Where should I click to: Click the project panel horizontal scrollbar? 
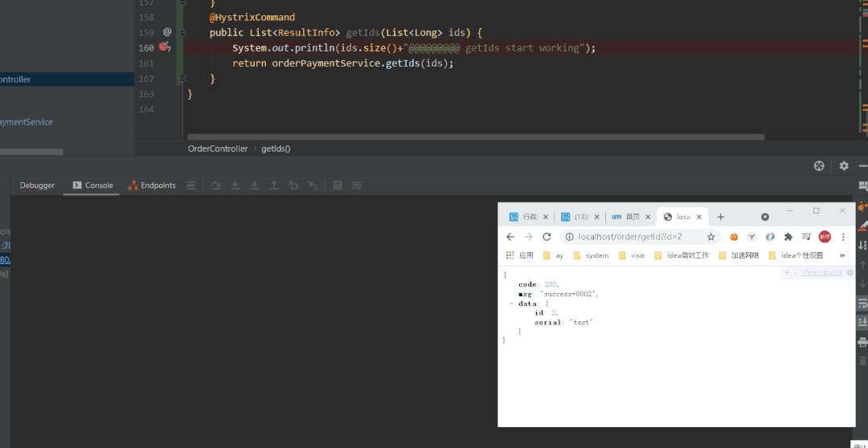coord(31,152)
